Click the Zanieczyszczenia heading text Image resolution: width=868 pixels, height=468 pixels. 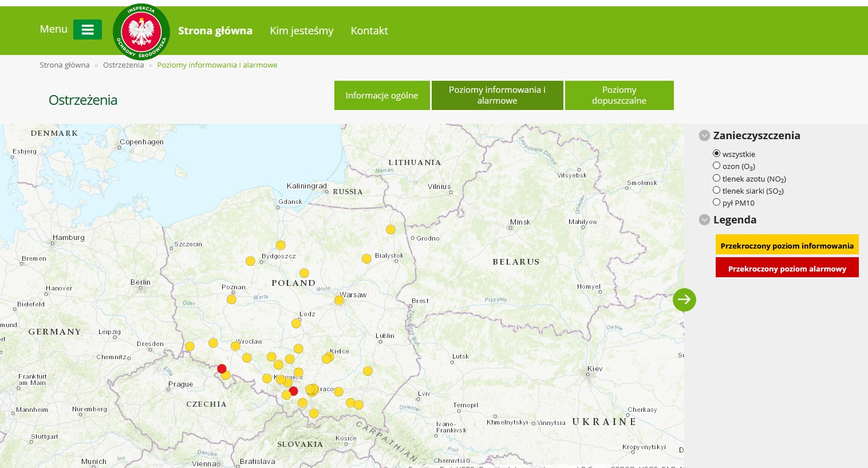click(x=756, y=136)
